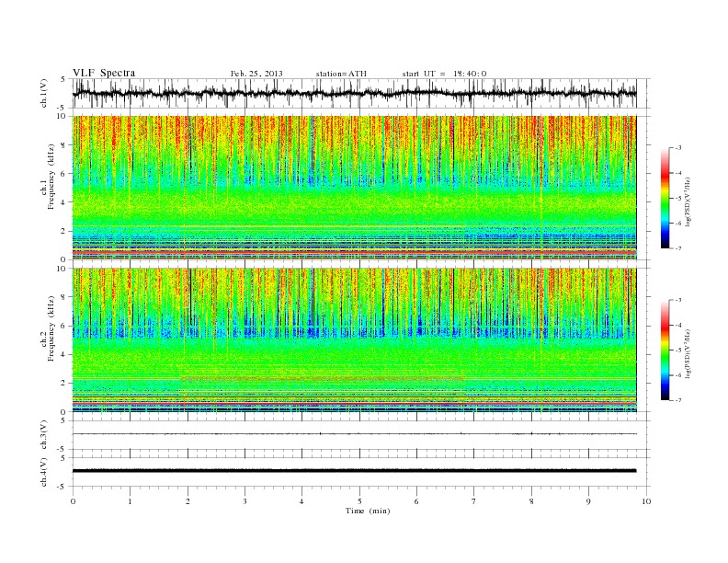
Task: Click inside the ch.1 spectrogram panel
Action: click(354, 188)
